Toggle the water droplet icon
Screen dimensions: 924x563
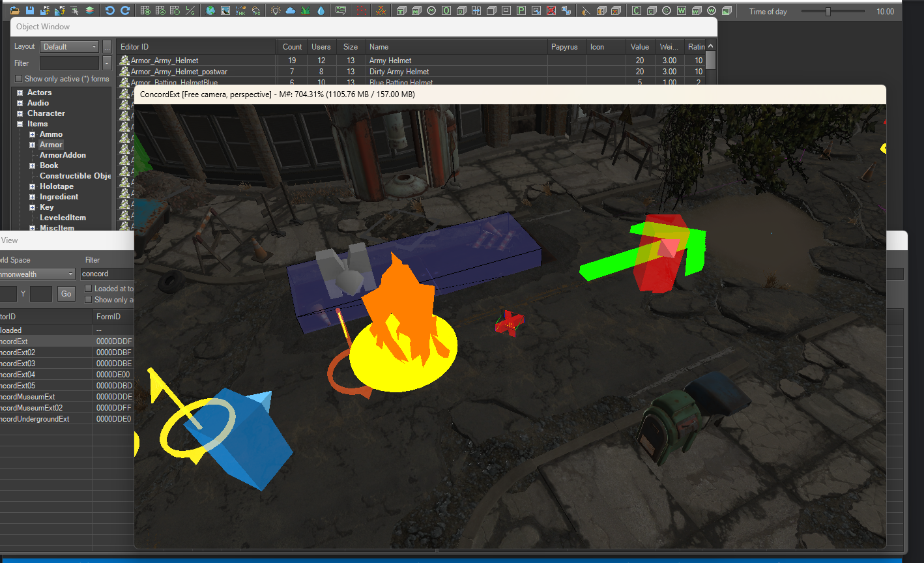321,10
